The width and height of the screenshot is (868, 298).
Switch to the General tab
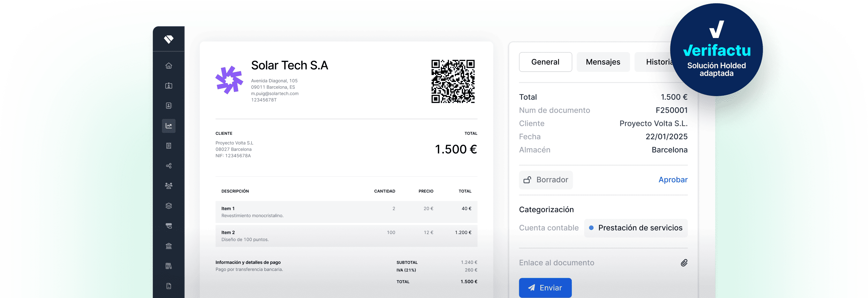(545, 62)
